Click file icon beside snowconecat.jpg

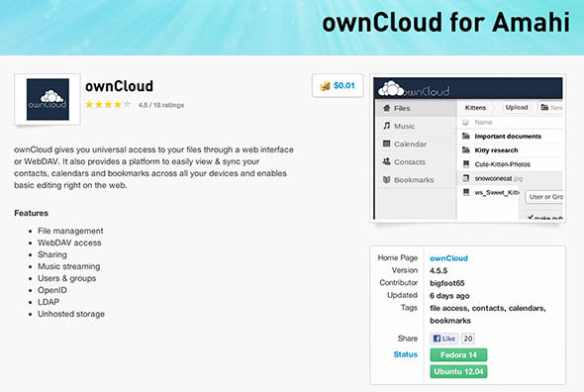466,178
